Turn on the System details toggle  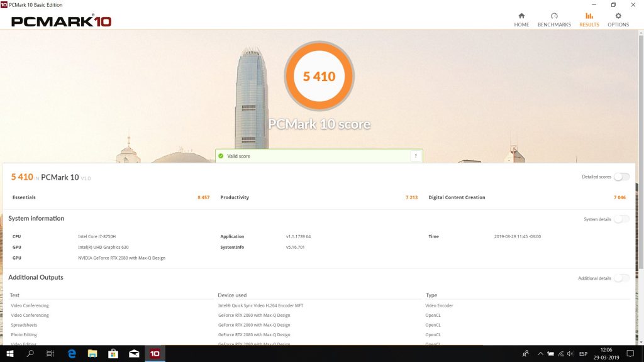click(621, 219)
